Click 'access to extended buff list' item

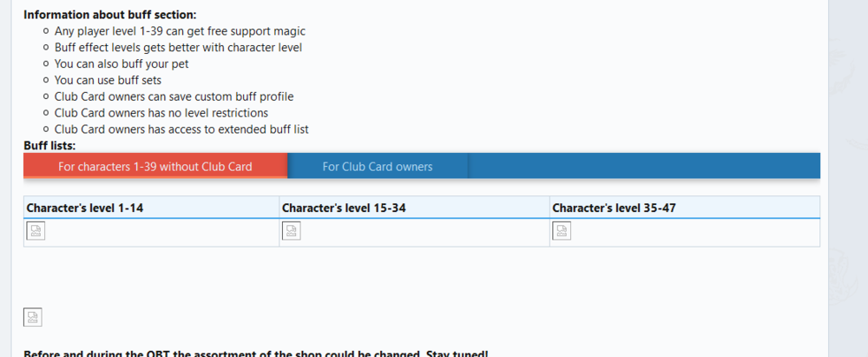click(181, 129)
